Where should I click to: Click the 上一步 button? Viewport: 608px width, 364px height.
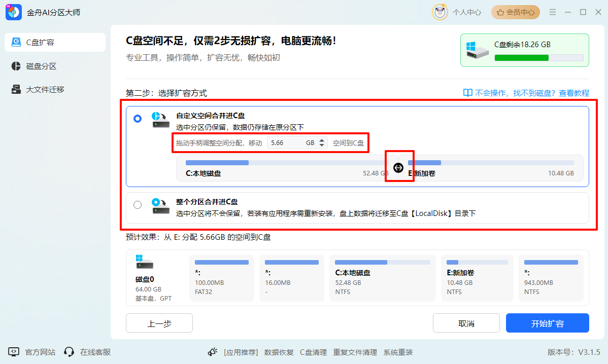(x=159, y=323)
